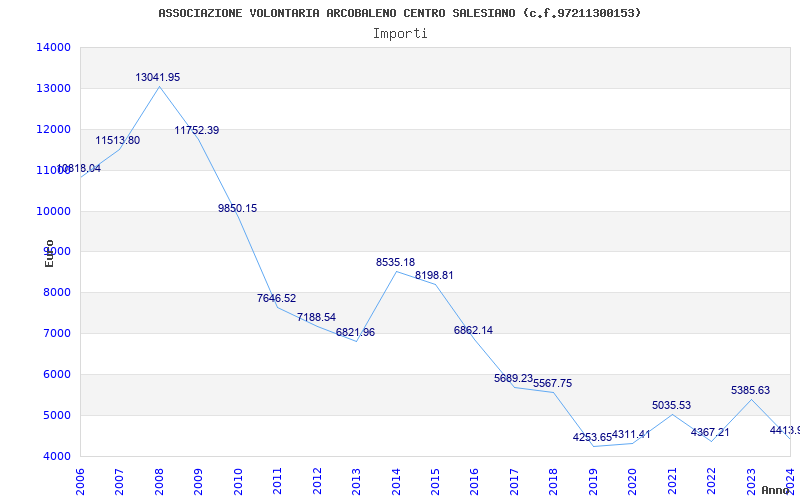Click x-axis year label 2019
The image size is (800, 500).
click(593, 480)
